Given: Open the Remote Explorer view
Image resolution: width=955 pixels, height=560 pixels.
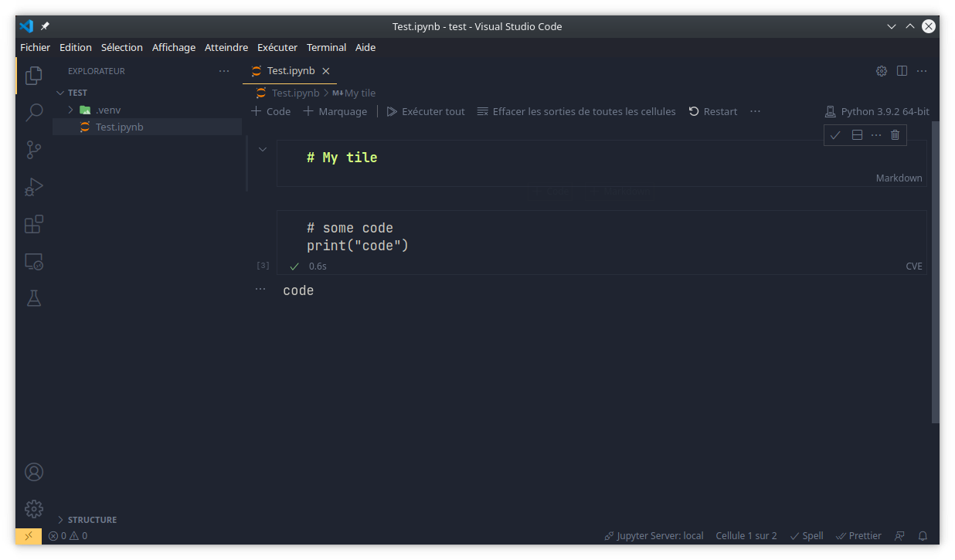Looking at the screenshot, I should [34, 261].
